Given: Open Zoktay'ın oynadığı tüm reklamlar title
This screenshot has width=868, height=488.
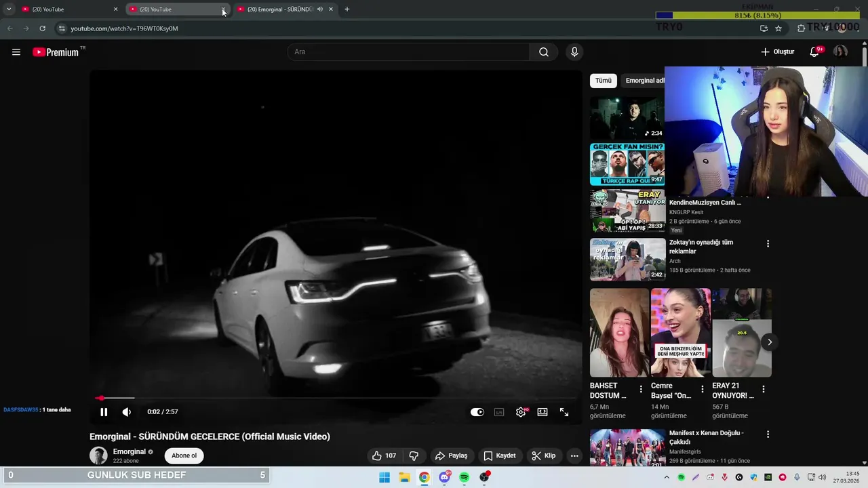Looking at the screenshot, I should click(701, 247).
